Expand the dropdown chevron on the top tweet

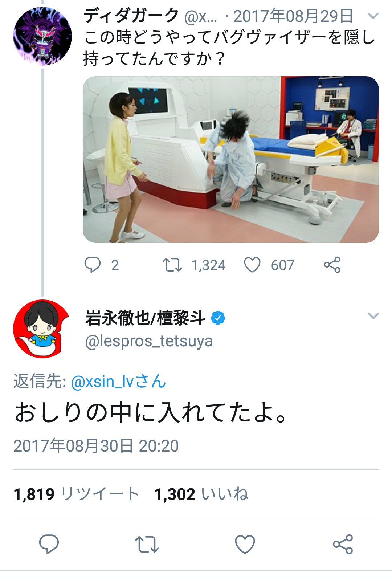(x=373, y=16)
